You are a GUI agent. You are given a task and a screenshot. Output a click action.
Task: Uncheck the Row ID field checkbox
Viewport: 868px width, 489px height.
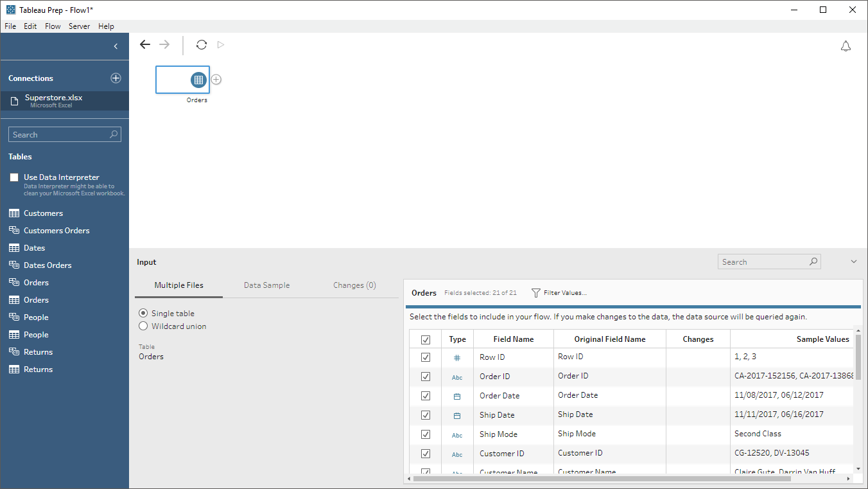click(426, 357)
